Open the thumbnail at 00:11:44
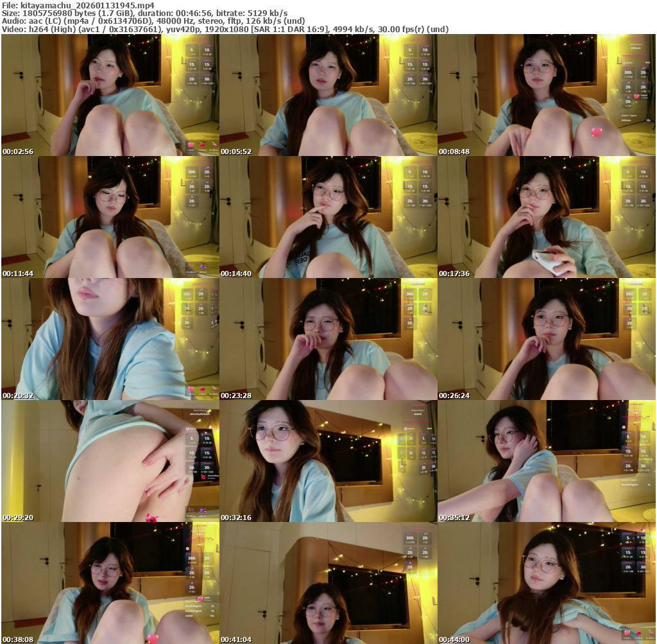 click(110, 217)
